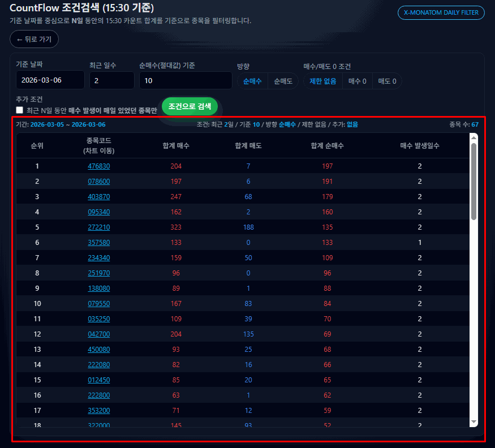495x448 pixels.
Task: Focus the 최근 일수 input field
Action: (111, 80)
